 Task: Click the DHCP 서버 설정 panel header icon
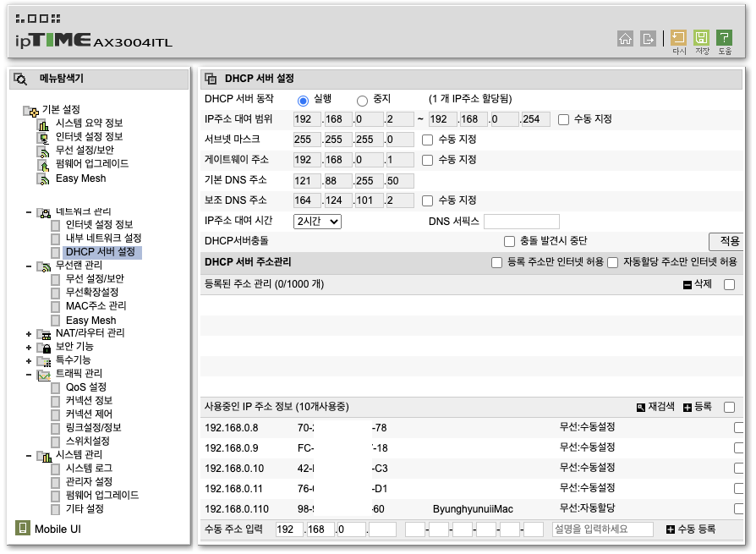[x=211, y=79]
